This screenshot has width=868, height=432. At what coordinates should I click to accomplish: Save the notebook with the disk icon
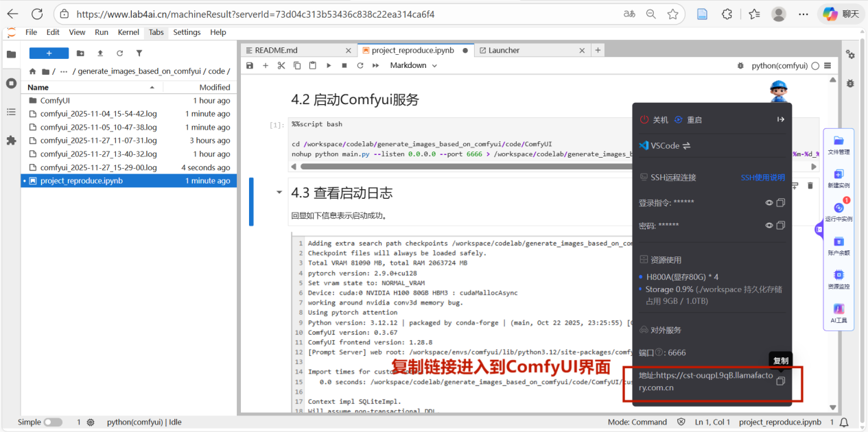click(250, 65)
